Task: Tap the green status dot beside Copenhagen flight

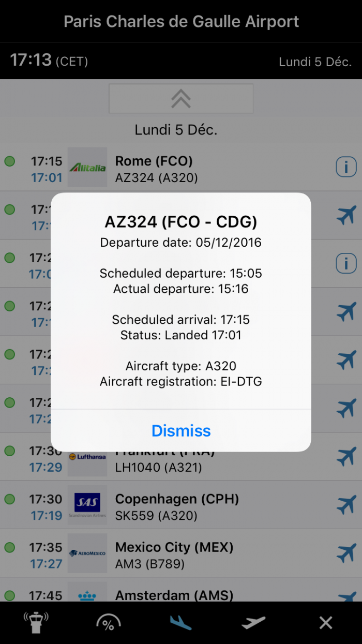Action: 9,499
